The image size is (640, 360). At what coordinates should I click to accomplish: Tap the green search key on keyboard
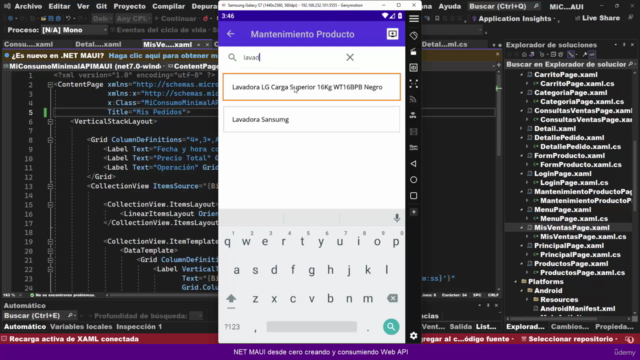(391, 327)
